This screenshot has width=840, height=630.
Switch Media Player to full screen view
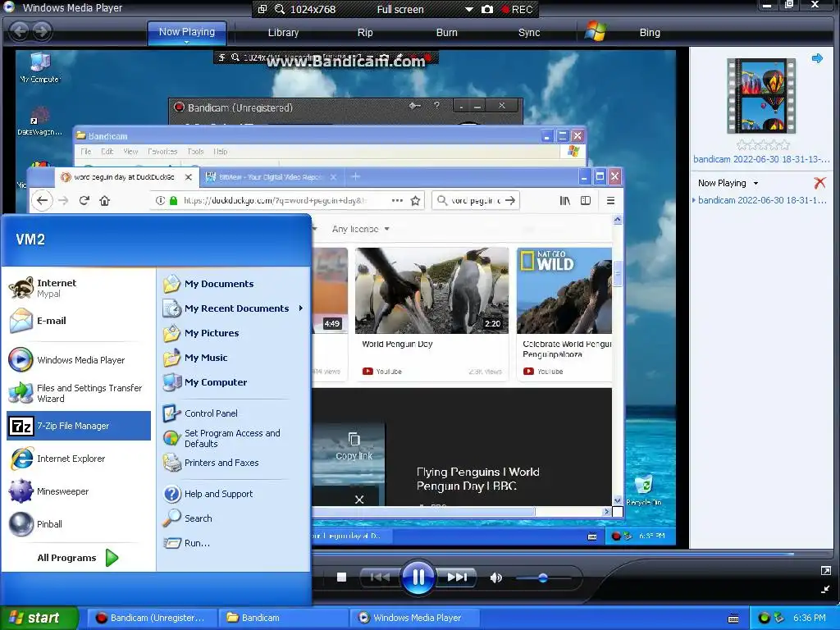coord(825,571)
